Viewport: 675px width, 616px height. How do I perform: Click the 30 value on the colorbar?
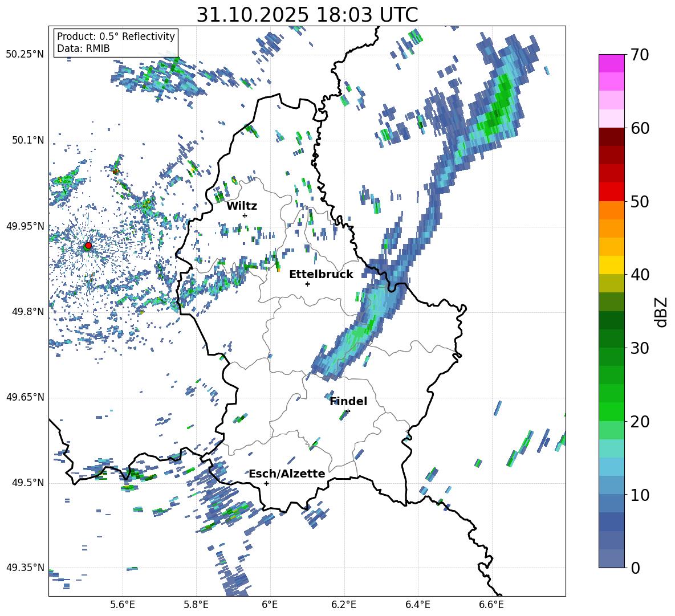[640, 348]
